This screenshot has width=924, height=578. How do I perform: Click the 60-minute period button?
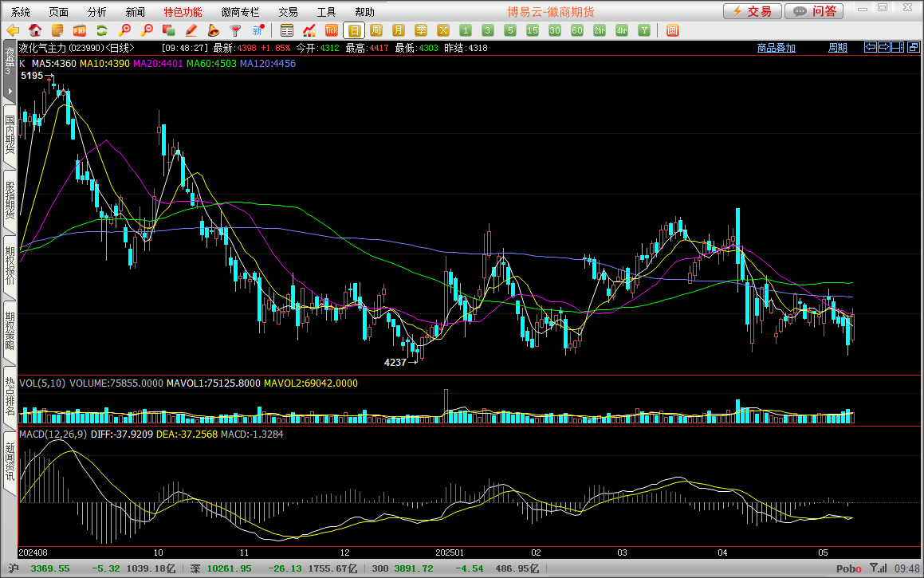[577, 30]
